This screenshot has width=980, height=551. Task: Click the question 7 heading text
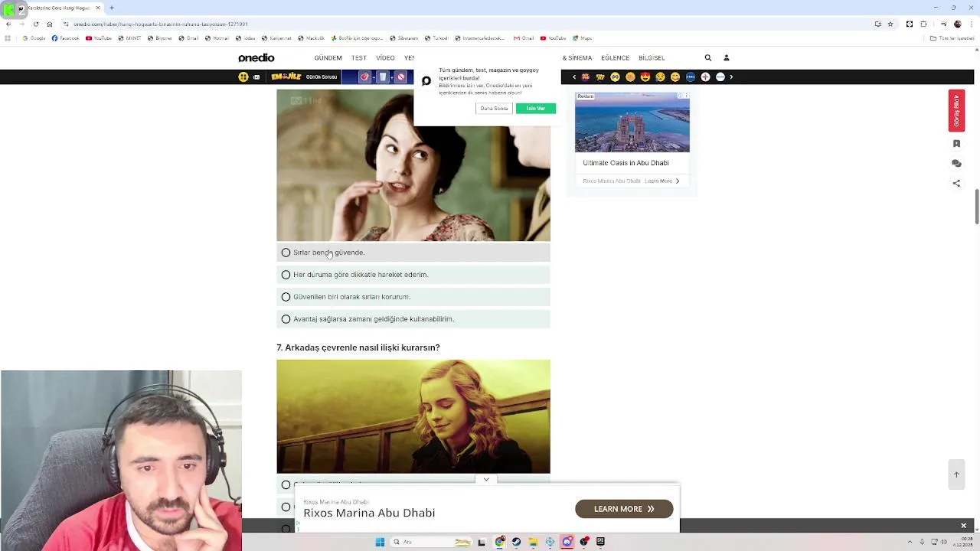(358, 347)
